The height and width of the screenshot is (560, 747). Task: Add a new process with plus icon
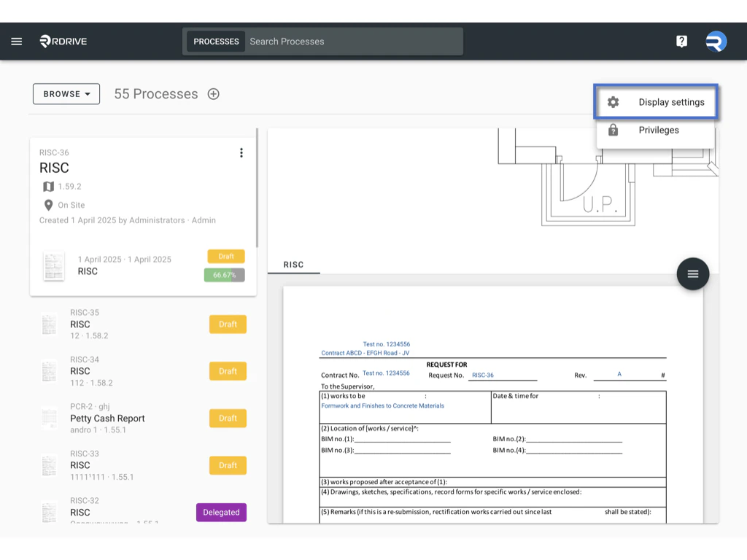click(x=214, y=94)
